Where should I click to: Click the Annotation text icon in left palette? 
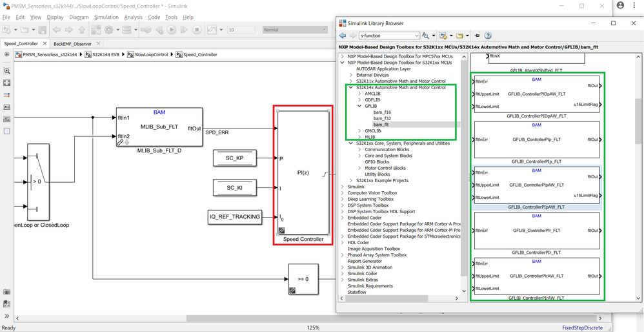tap(6, 107)
